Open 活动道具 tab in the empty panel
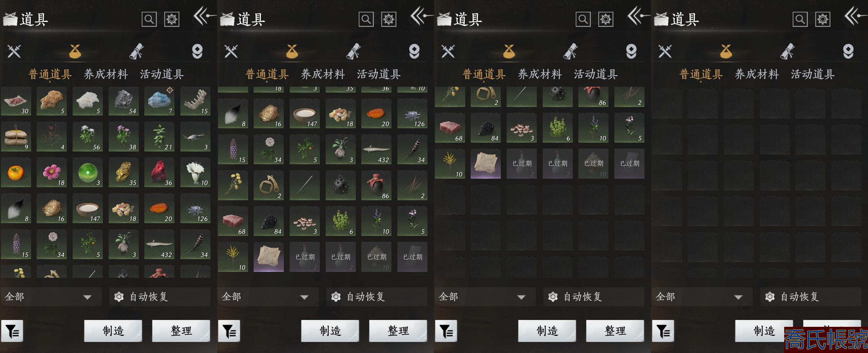 813,74
